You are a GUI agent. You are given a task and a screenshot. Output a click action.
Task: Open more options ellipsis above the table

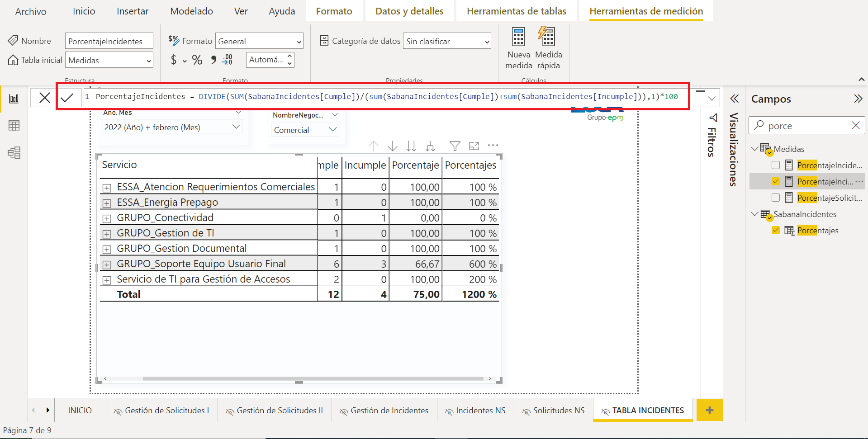(x=493, y=146)
